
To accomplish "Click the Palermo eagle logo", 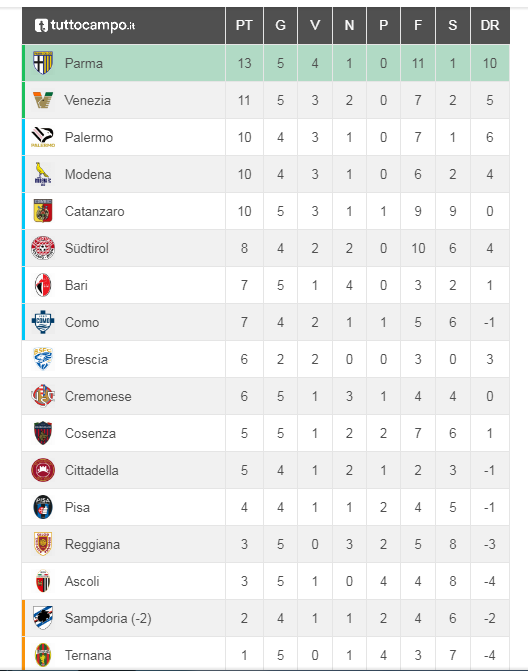I will pos(43,137).
